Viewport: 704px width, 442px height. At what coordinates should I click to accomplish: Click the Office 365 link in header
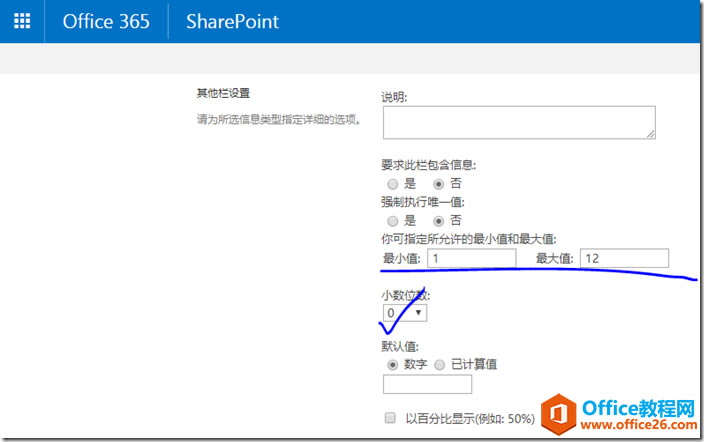[x=106, y=22]
